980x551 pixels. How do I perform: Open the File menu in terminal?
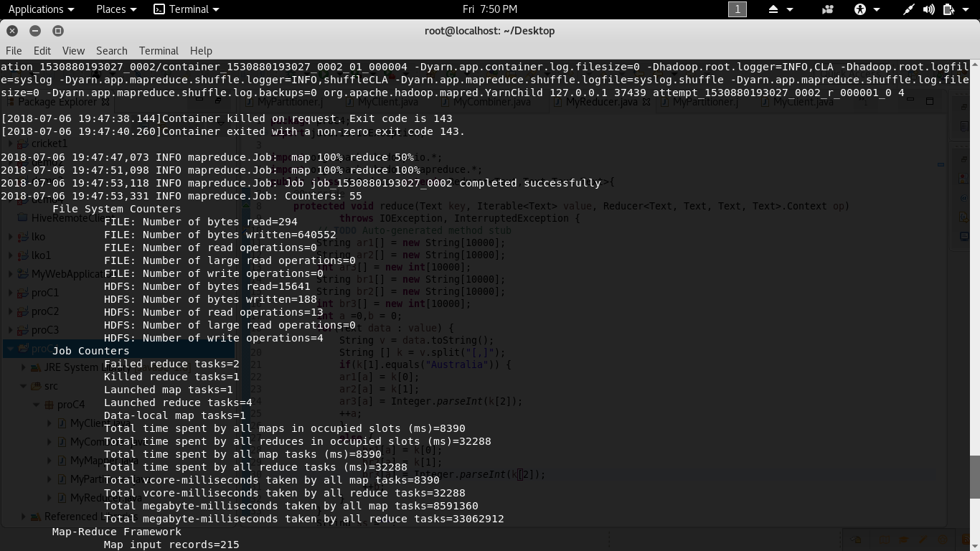click(x=14, y=51)
